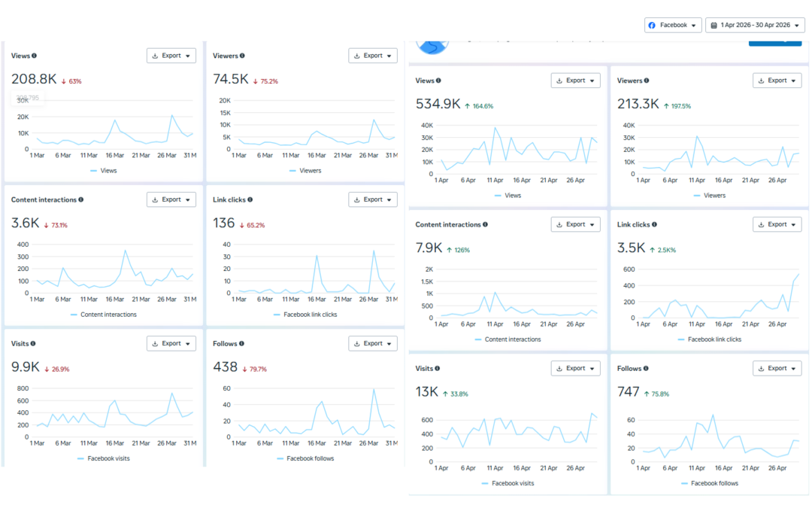812x508 pixels.
Task: Open the 1 Apr 2026 - 30 Apr 2026 date picker
Action: pyautogui.click(x=755, y=25)
